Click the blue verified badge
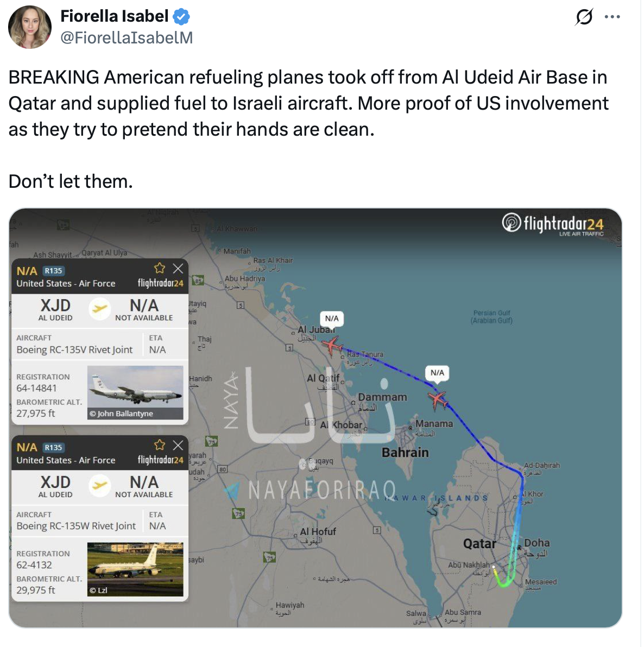The height and width of the screenshot is (647, 644). point(181,17)
